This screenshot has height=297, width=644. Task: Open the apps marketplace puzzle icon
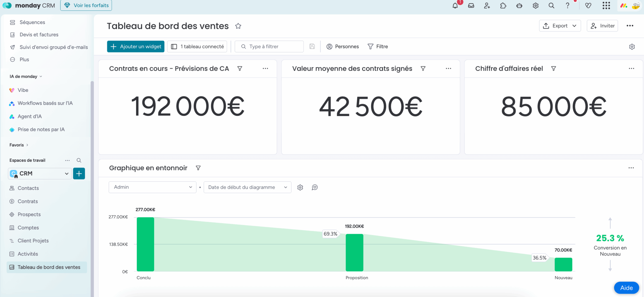503,6
